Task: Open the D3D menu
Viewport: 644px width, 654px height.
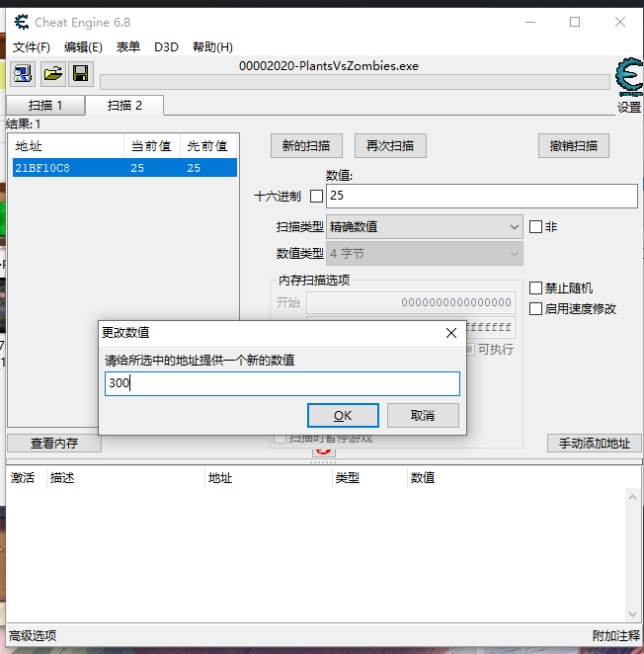Action: (166, 47)
